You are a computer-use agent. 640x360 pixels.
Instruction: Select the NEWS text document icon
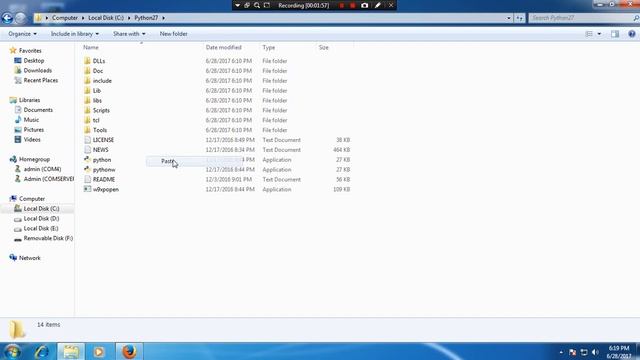87,150
